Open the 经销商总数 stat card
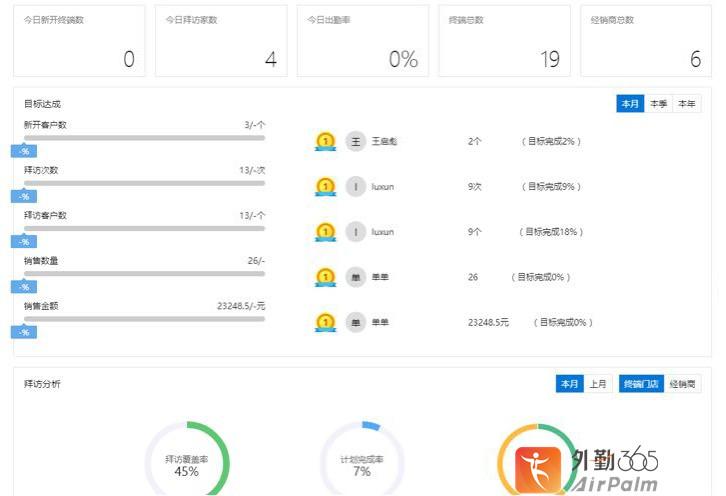The image size is (726, 496). tap(646, 42)
